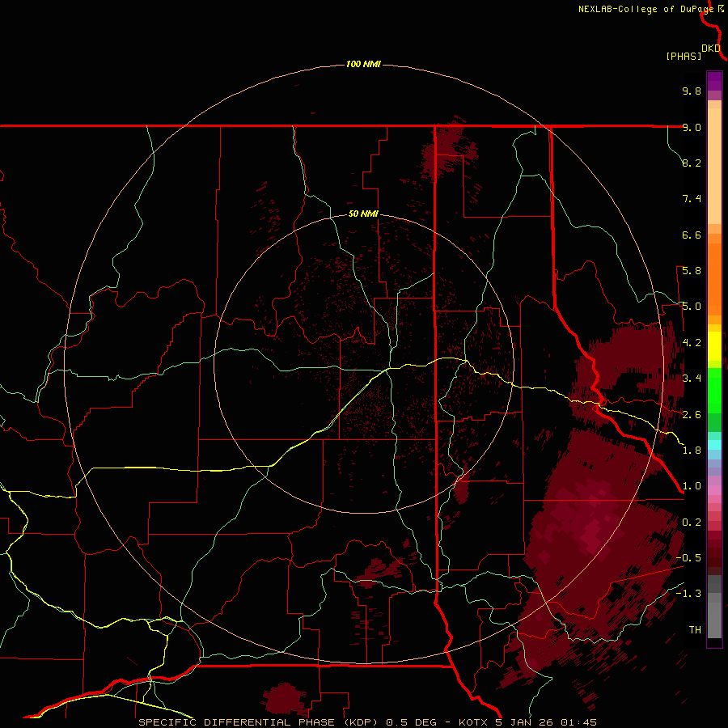728x728 pixels.
Task: Click the 1.8 scale label
Action: tap(692, 451)
